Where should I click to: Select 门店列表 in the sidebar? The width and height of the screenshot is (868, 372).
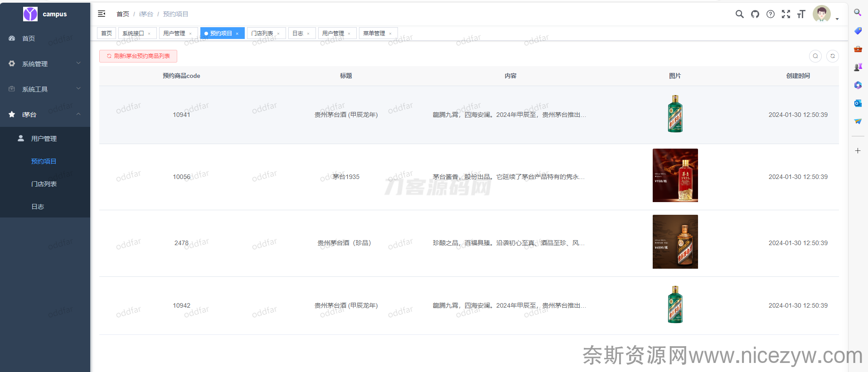[x=45, y=184]
